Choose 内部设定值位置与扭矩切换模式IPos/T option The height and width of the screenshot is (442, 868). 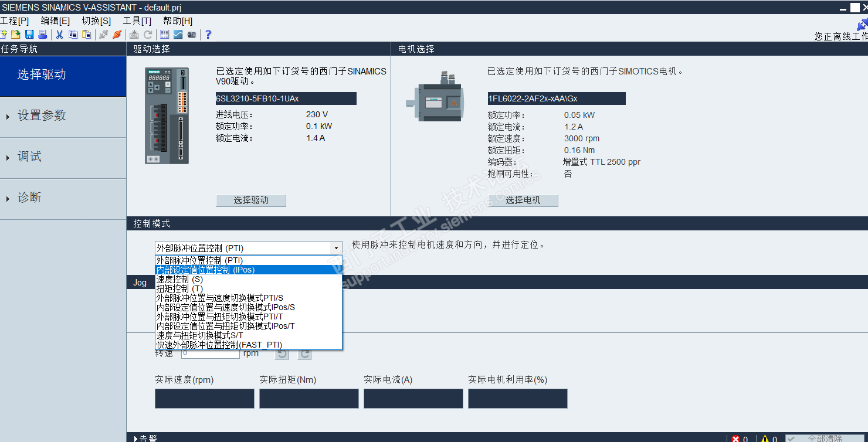(x=249, y=326)
